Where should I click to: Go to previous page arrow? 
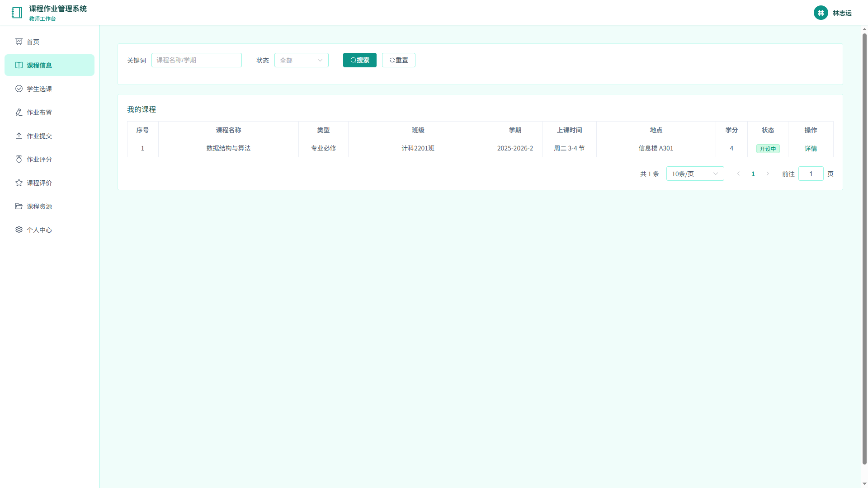[739, 174]
